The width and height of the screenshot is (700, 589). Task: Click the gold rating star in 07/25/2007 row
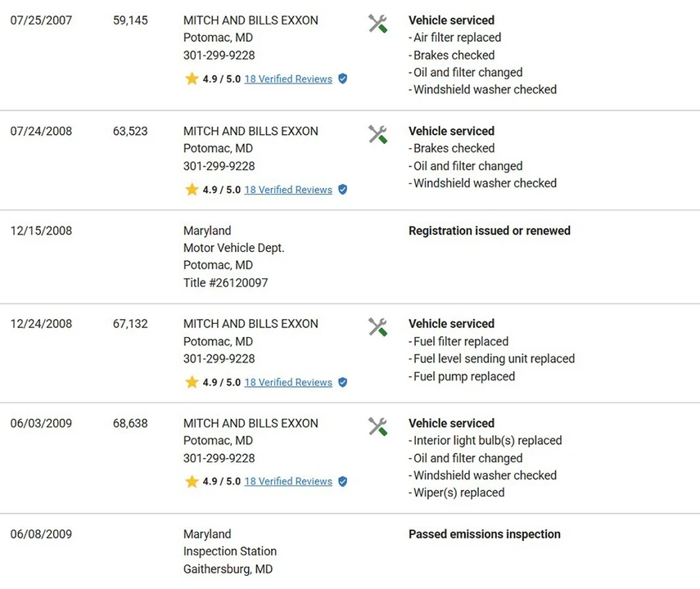tap(192, 79)
